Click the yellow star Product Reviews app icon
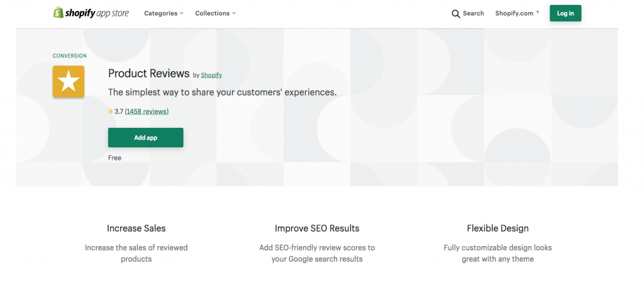 tap(69, 81)
